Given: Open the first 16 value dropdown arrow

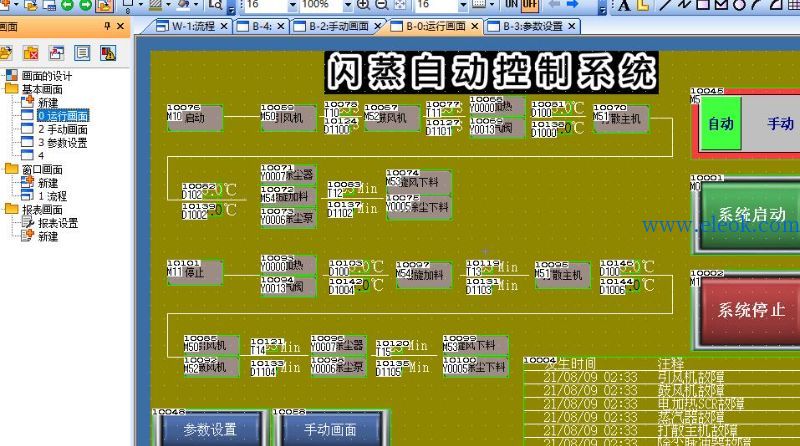Looking at the screenshot, I should [292, 5].
